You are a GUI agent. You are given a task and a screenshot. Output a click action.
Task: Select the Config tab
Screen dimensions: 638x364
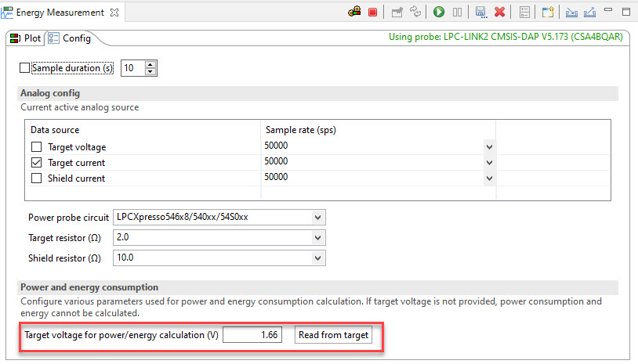(x=70, y=38)
